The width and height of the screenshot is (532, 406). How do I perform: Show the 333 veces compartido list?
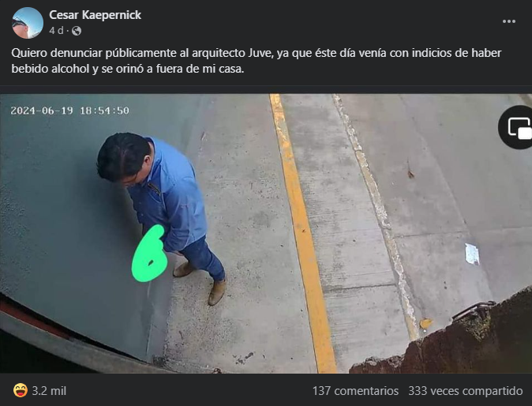click(465, 391)
